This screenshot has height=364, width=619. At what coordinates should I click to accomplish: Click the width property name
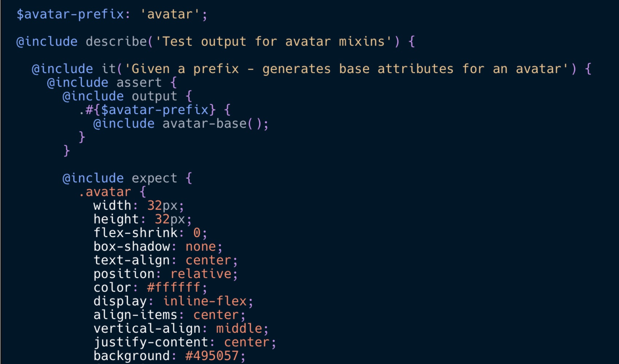(112, 206)
